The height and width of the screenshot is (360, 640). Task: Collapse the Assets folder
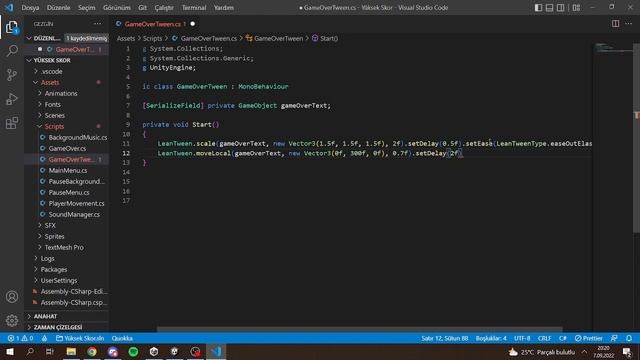pyautogui.click(x=67, y=82)
